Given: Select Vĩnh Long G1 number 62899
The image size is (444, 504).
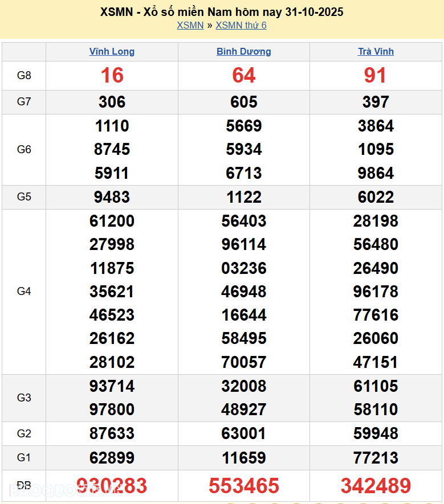Looking at the screenshot, I should [x=112, y=457].
